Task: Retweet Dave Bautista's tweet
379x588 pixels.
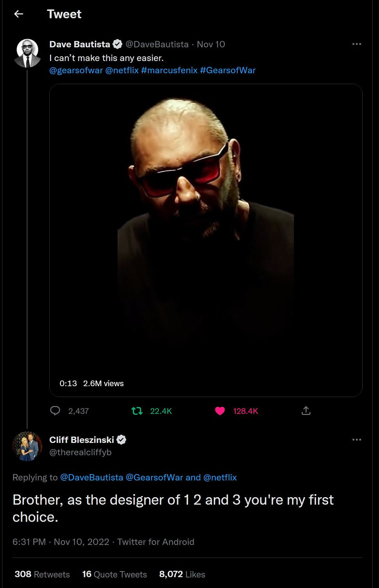Action: 137,411
